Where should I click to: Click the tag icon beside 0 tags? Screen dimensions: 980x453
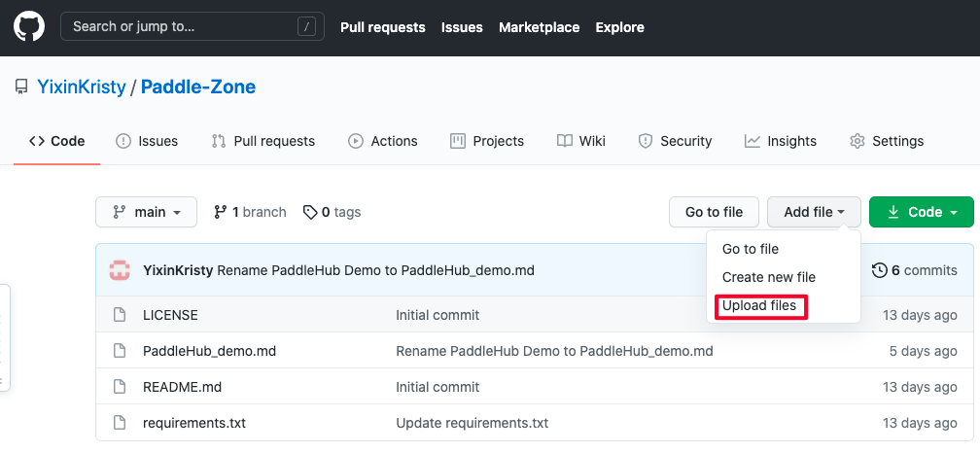[310, 213]
